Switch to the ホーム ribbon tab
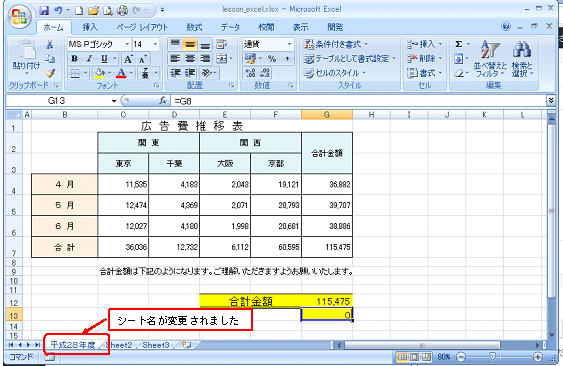The height and width of the screenshot is (366, 563). click(x=53, y=28)
